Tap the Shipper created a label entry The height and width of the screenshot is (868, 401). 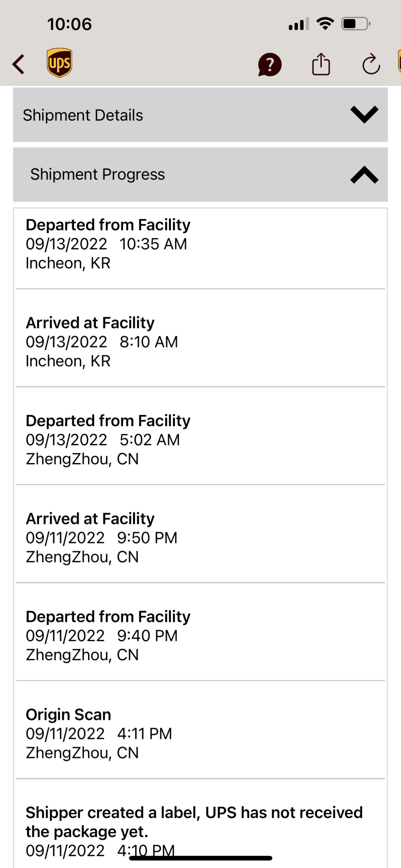194,822
